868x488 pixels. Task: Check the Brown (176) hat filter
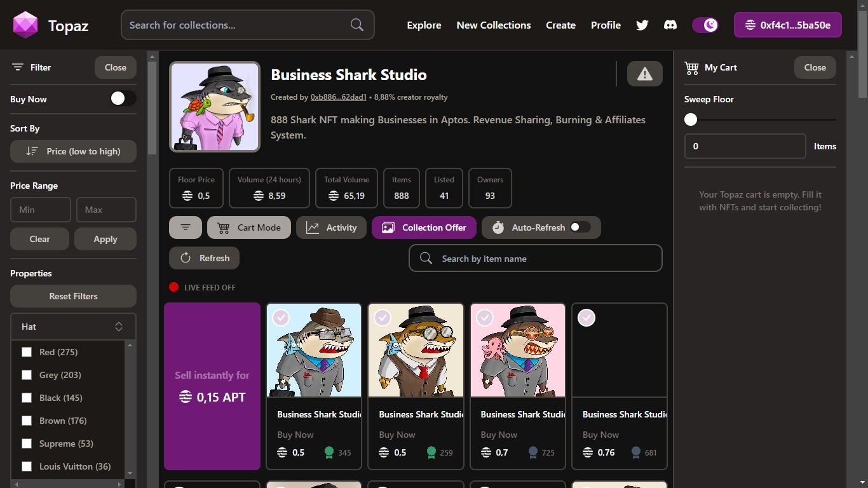click(27, 421)
